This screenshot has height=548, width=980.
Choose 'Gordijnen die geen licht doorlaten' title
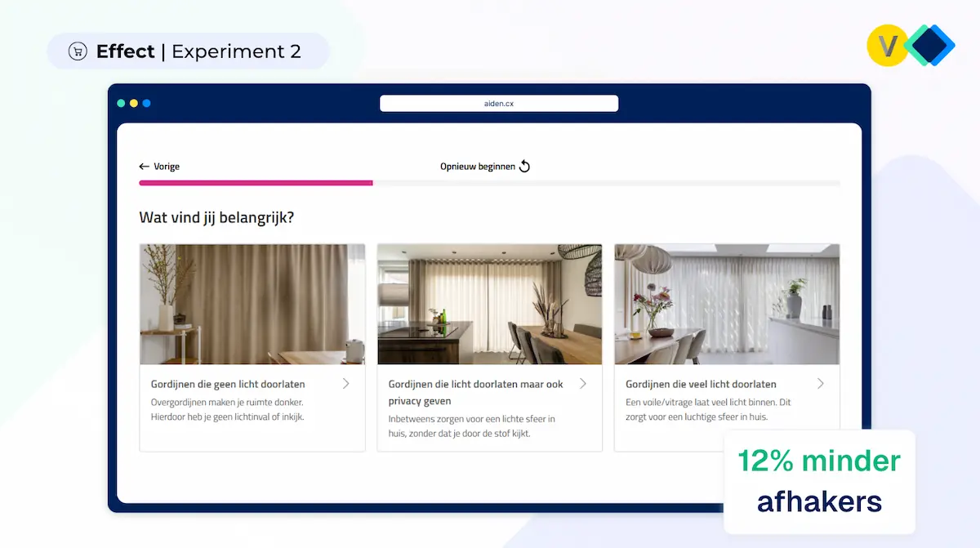[228, 384]
